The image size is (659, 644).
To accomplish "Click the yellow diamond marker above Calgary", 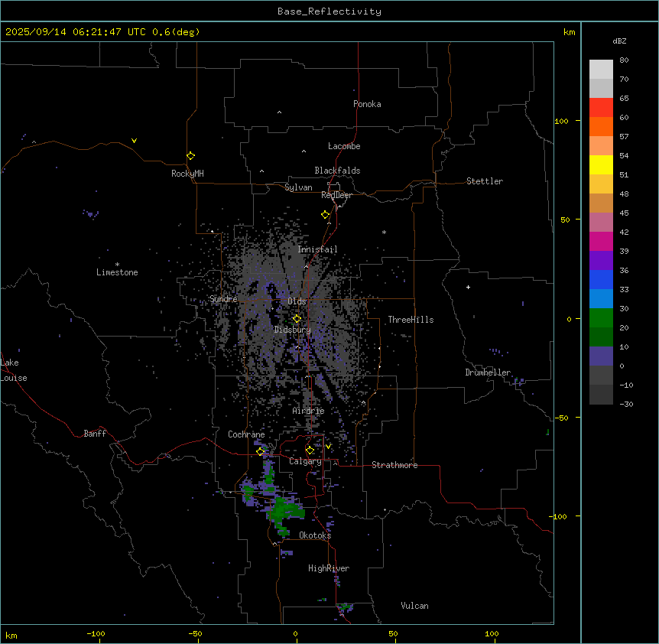I will tap(310, 450).
